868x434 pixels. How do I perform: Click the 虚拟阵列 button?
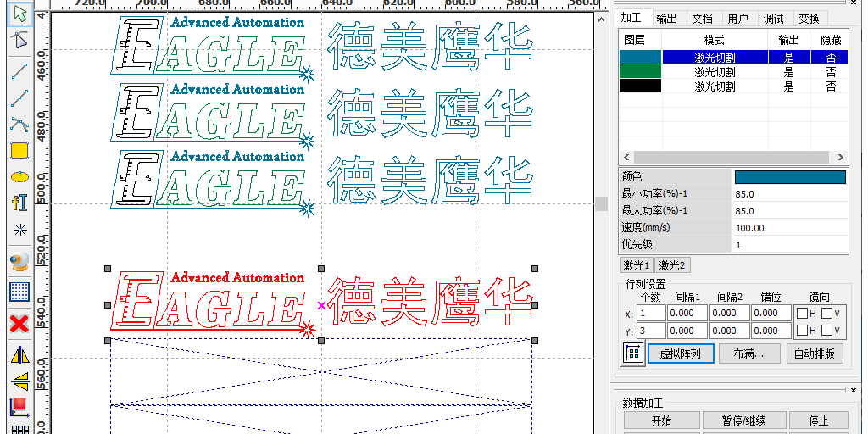681,353
